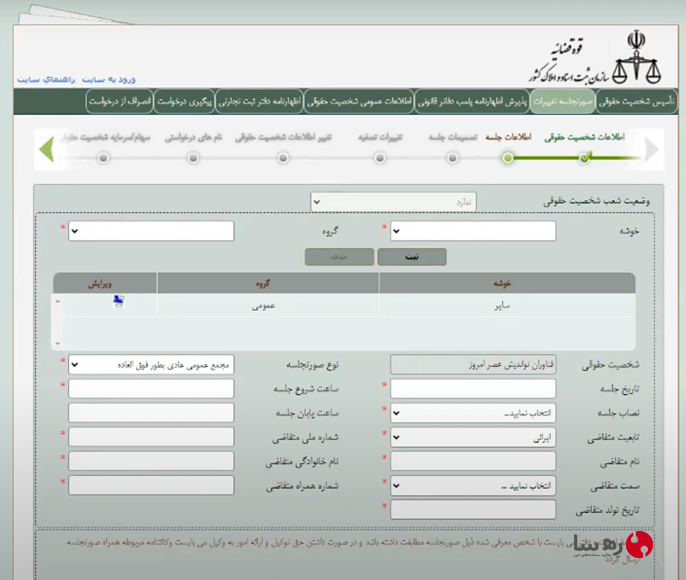The width and height of the screenshot is (686, 580).
Task: Click the شخصیت حقوقی read-only field
Action: click(473, 364)
